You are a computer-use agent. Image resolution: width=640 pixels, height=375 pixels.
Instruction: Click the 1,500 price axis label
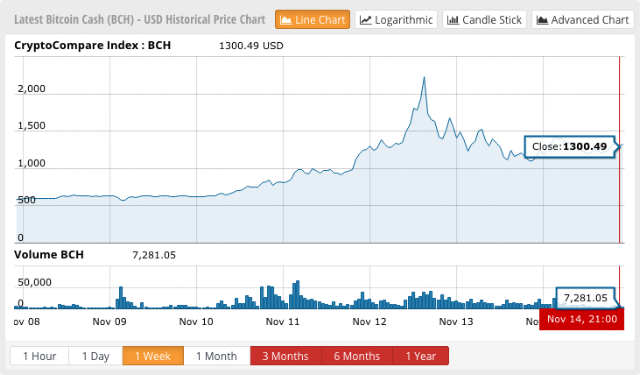tap(31, 126)
